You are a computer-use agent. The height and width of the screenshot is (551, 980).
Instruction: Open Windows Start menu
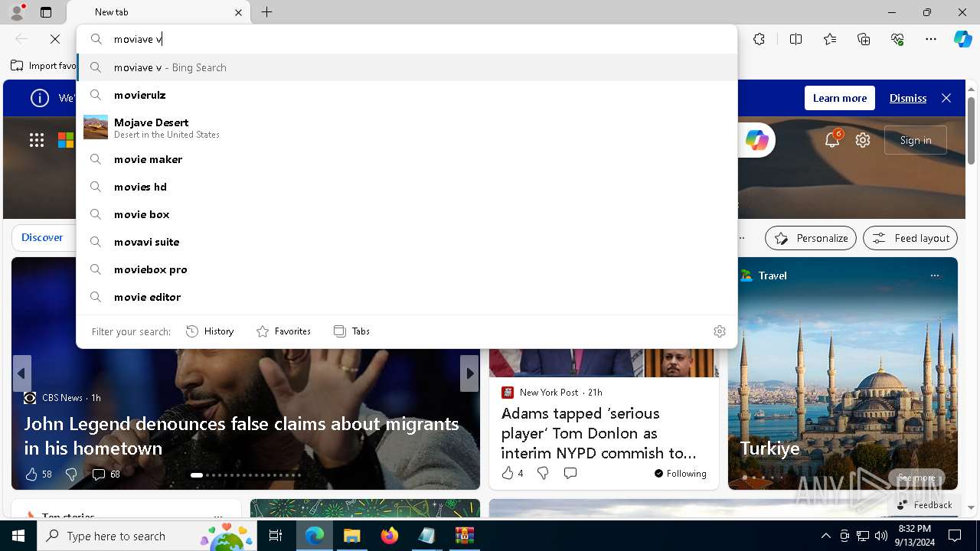[18, 536]
